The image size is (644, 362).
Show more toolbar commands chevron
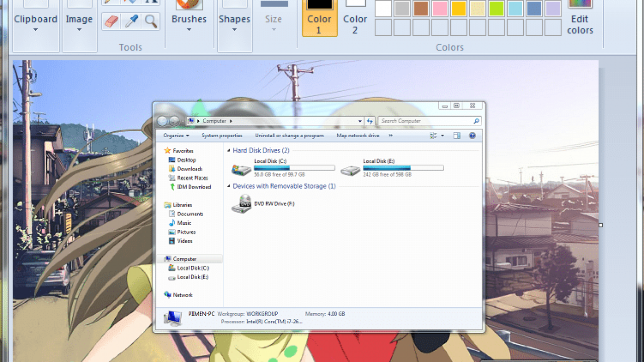point(391,136)
